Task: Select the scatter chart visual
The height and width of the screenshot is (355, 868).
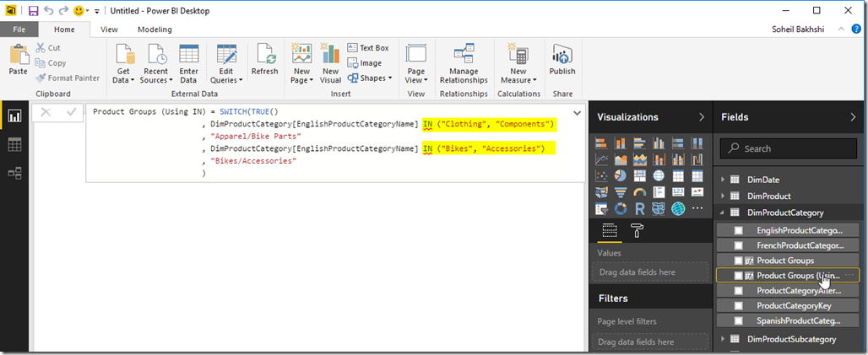Action: coord(600,176)
